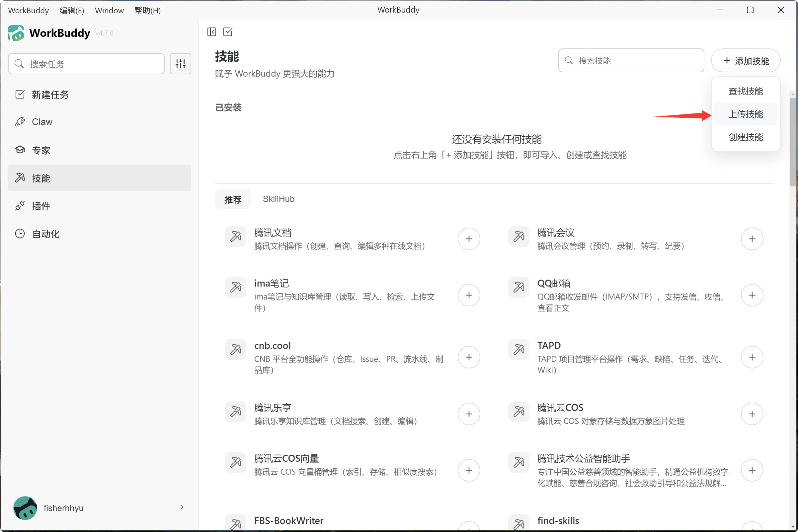
Task: Click the WorkBuddy logo icon
Action: (16, 33)
